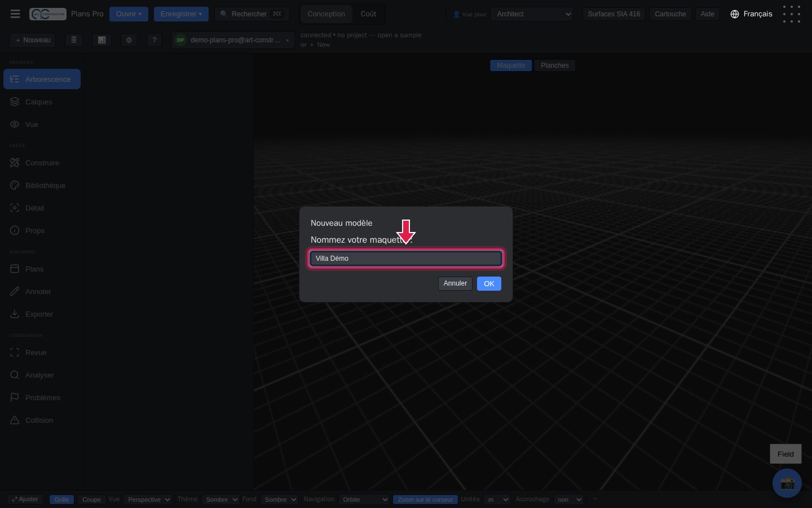Toggle the Grille grid button
Image resolution: width=812 pixels, height=508 pixels.
pyautogui.click(x=62, y=500)
